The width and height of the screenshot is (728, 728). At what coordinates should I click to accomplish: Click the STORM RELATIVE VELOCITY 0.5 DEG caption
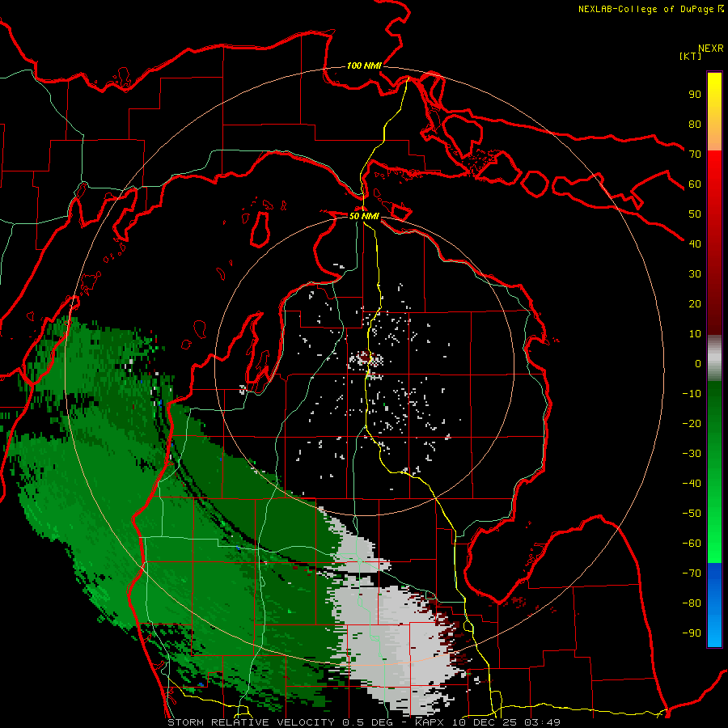(x=280, y=722)
